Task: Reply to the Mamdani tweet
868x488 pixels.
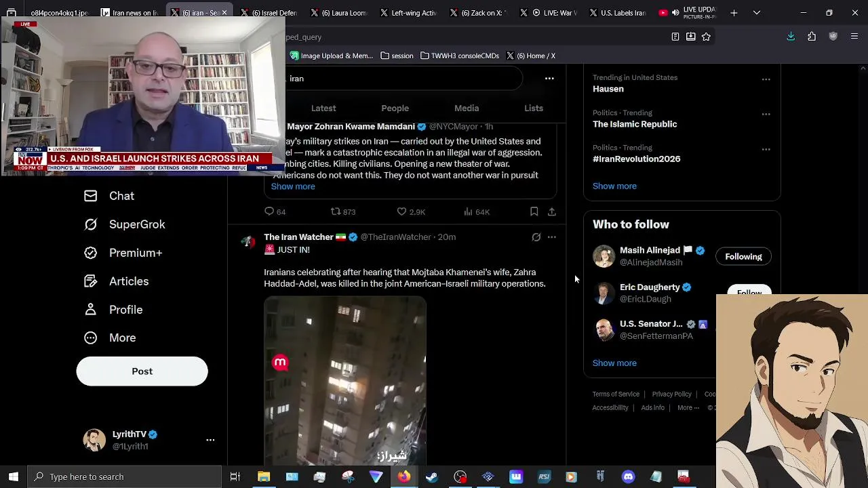Action: [275, 211]
